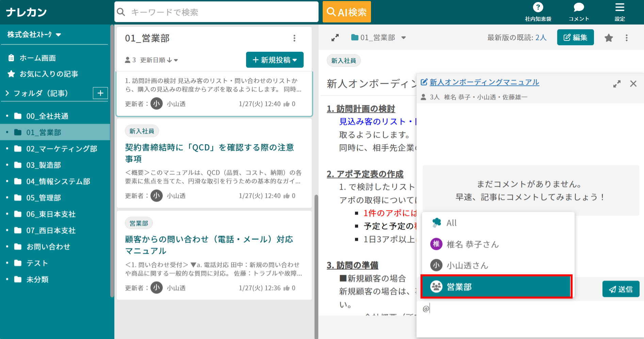Star the article with the favorite icon

tap(609, 37)
